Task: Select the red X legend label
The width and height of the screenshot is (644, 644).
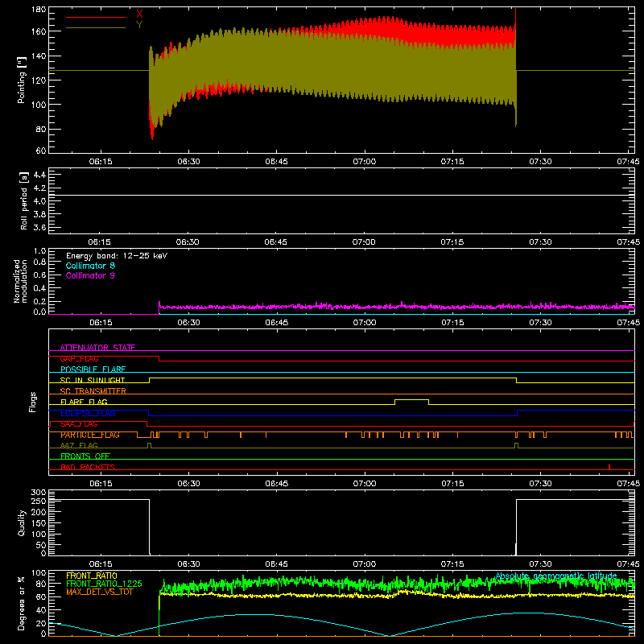Action: 139,14
